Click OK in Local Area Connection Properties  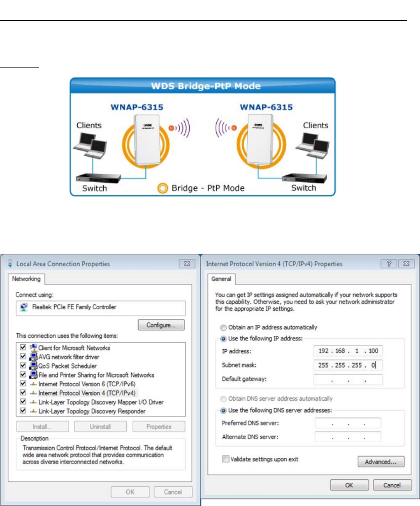(x=130, y=492)
